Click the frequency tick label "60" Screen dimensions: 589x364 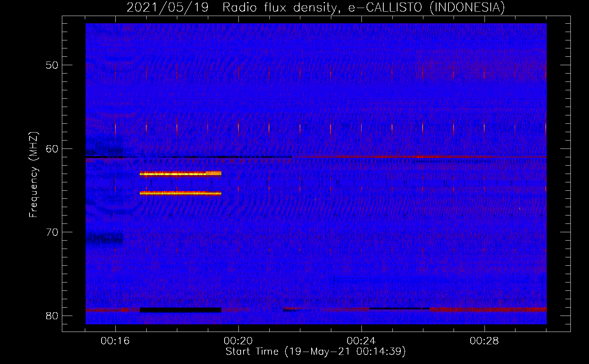52,149
